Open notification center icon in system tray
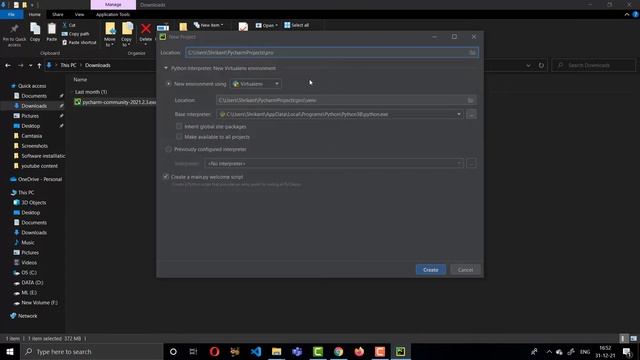This screenshot has height=360, width=640. click(x=627, y=352)
